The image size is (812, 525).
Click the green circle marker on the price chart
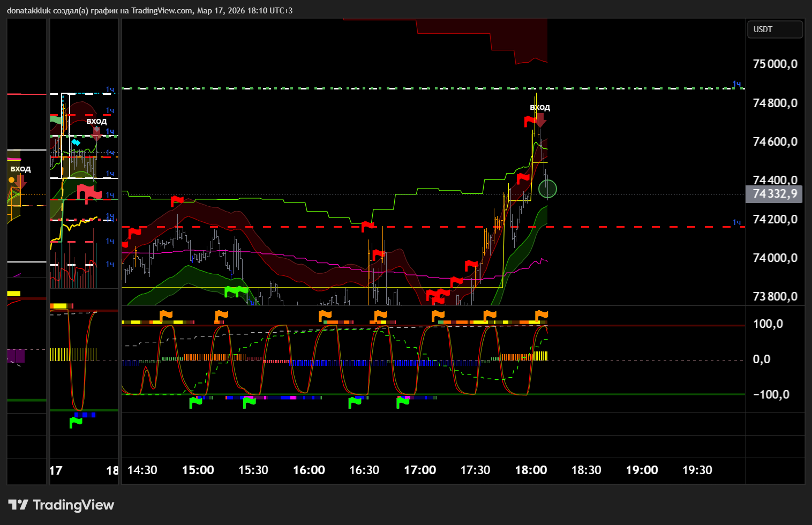547,189
